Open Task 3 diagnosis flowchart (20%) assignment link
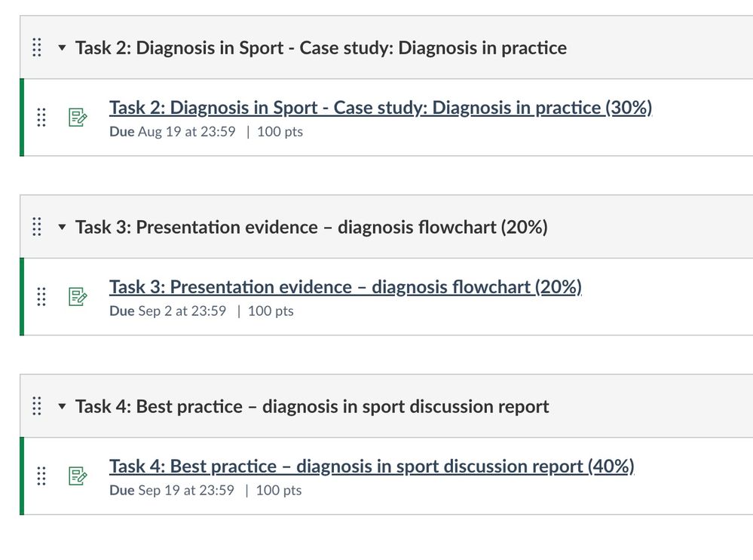The width and height of the screenshot is (753, 560). coord(345,287)
